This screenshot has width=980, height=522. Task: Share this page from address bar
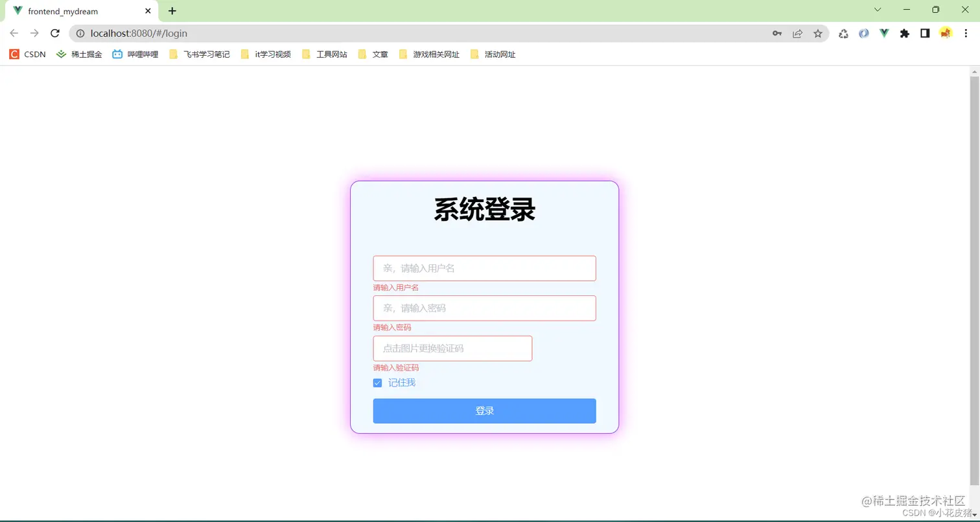pyautogui.click(x=798, y=34)
